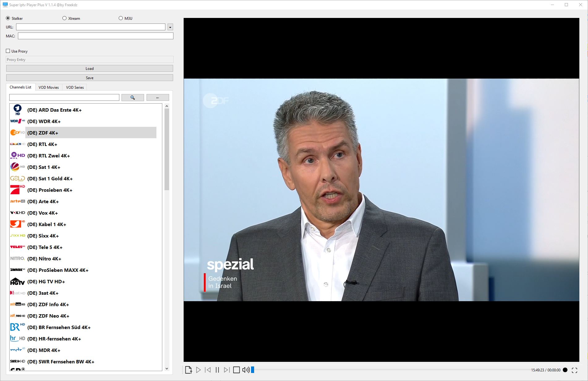Click the HGTV channel logo
The image size is (588, 381).
(18, 281)
